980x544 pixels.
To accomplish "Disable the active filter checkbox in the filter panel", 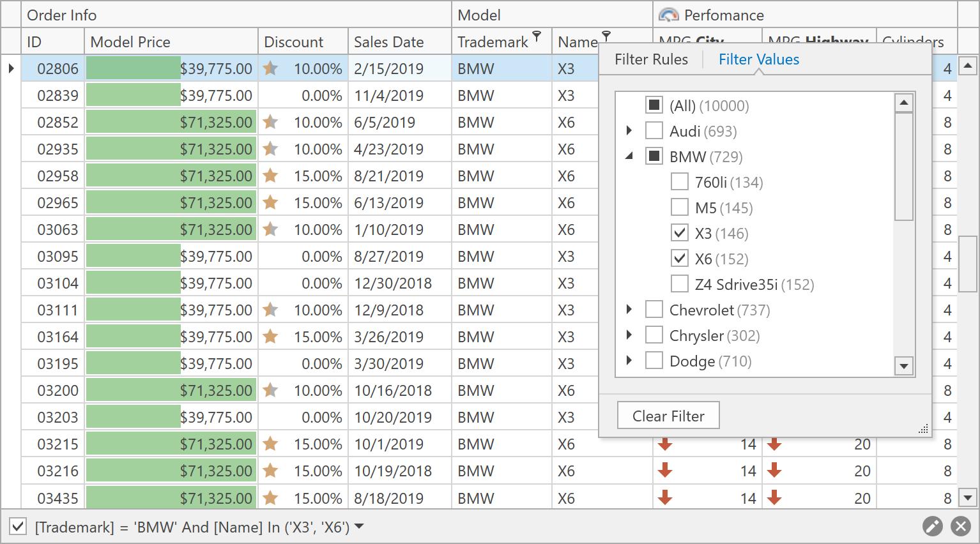I will [19, 527].
